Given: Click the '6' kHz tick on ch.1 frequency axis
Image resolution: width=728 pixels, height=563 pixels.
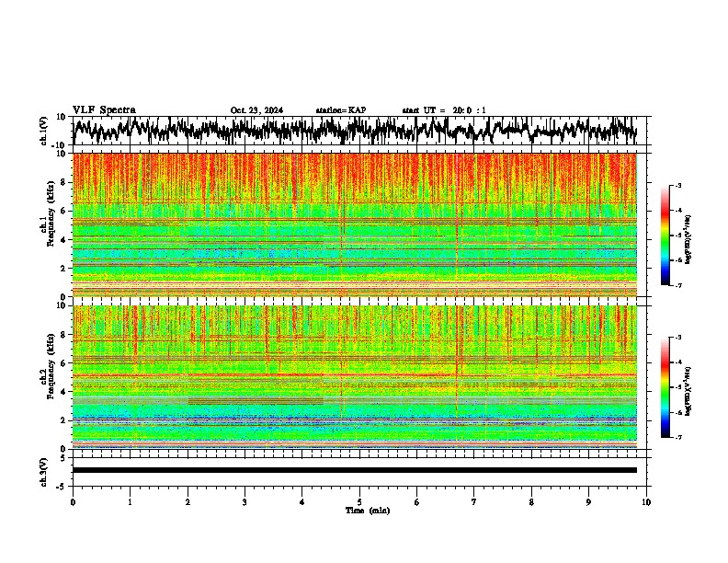Looking at the screenshot, I should click(x=63, y=211).
